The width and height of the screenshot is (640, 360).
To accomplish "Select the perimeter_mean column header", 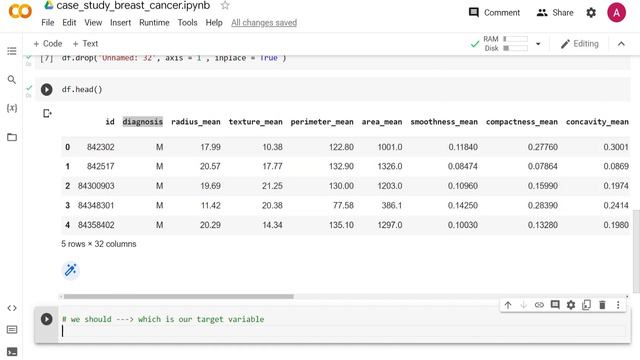I will pyautogui.click(x=322, y=122).
